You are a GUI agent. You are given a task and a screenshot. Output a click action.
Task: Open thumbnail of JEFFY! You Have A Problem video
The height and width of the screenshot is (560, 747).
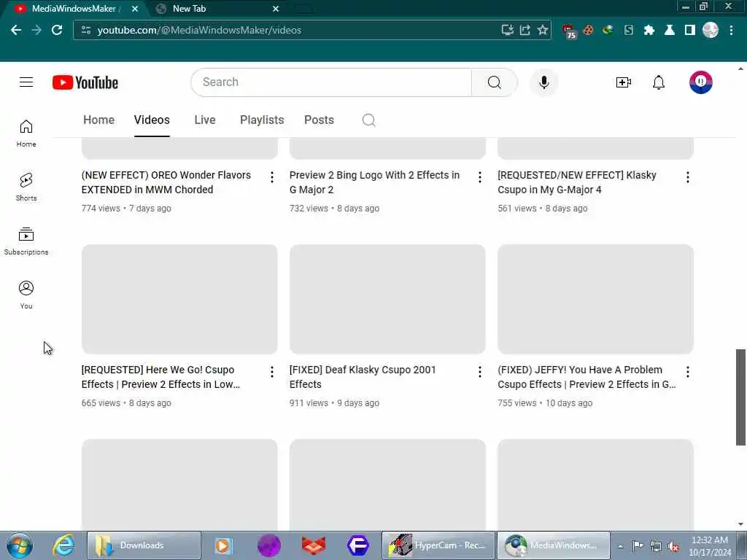click(x=595, y=299)
